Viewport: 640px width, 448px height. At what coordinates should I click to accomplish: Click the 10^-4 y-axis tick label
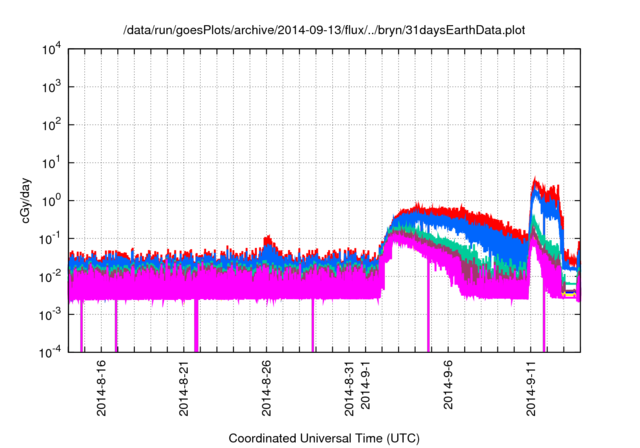point(47,351)
